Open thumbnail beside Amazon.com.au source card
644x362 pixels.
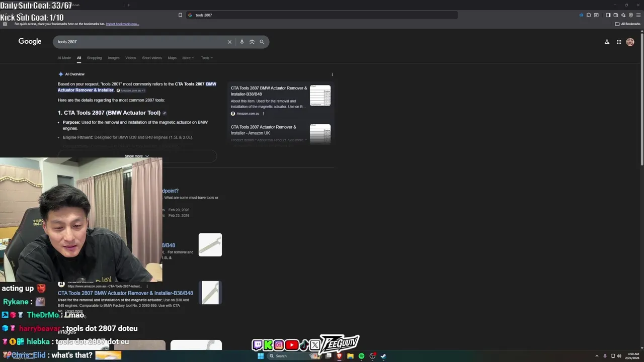[320, 96]
